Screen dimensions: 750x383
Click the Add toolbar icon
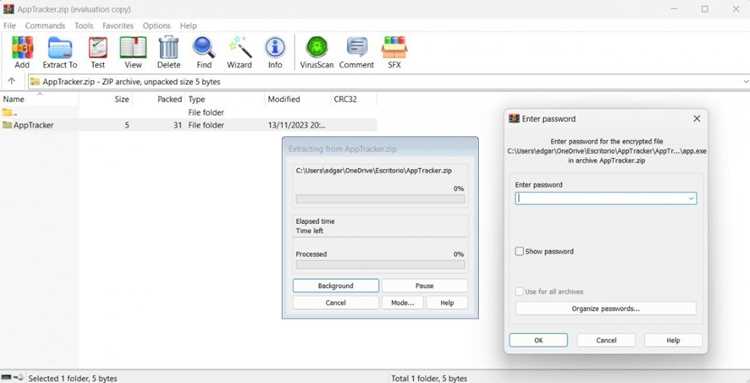[22, 53]
